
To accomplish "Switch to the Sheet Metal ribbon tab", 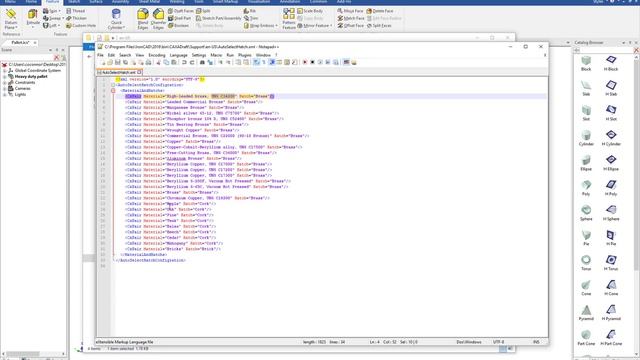I will (149, 2).
